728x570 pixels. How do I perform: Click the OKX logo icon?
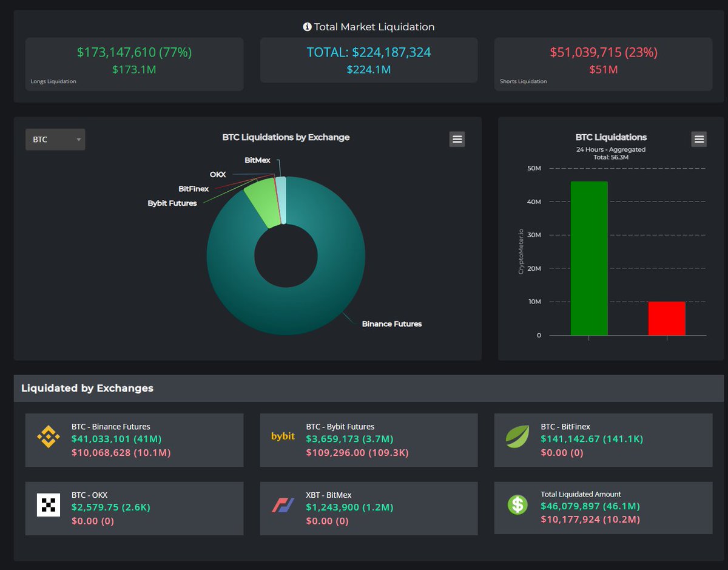click(49, 504)
